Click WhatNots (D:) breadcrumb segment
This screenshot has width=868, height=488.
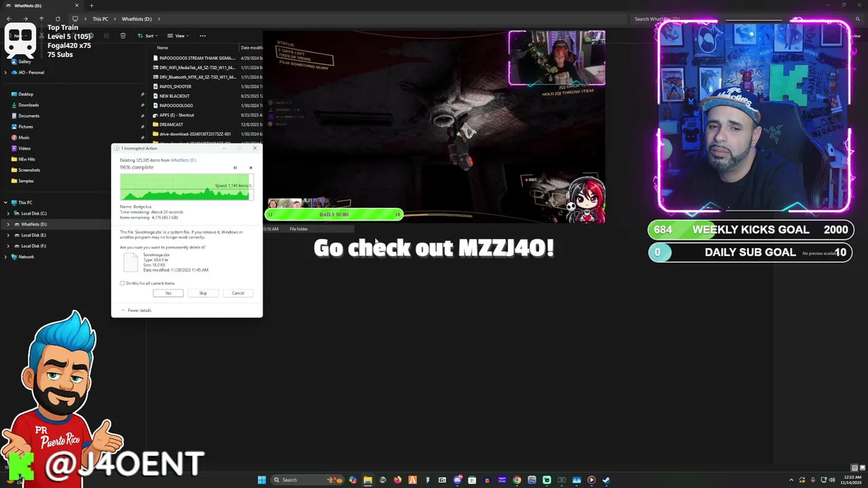point(138,19)
